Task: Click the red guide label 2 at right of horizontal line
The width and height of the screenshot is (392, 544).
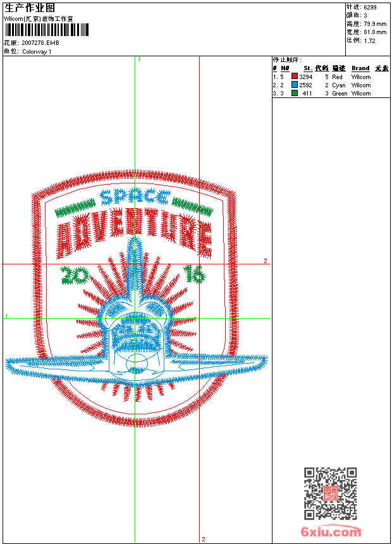Action: point(266,261)
